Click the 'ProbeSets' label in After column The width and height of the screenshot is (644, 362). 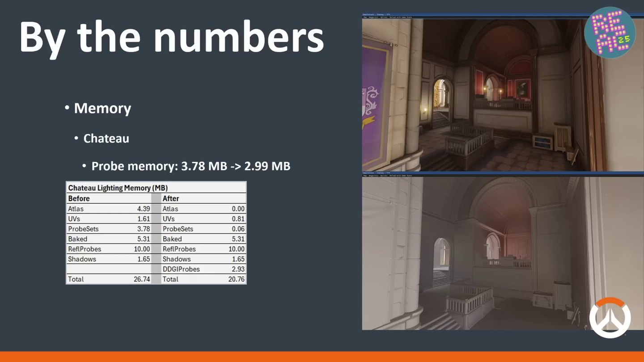pos(178,229)
